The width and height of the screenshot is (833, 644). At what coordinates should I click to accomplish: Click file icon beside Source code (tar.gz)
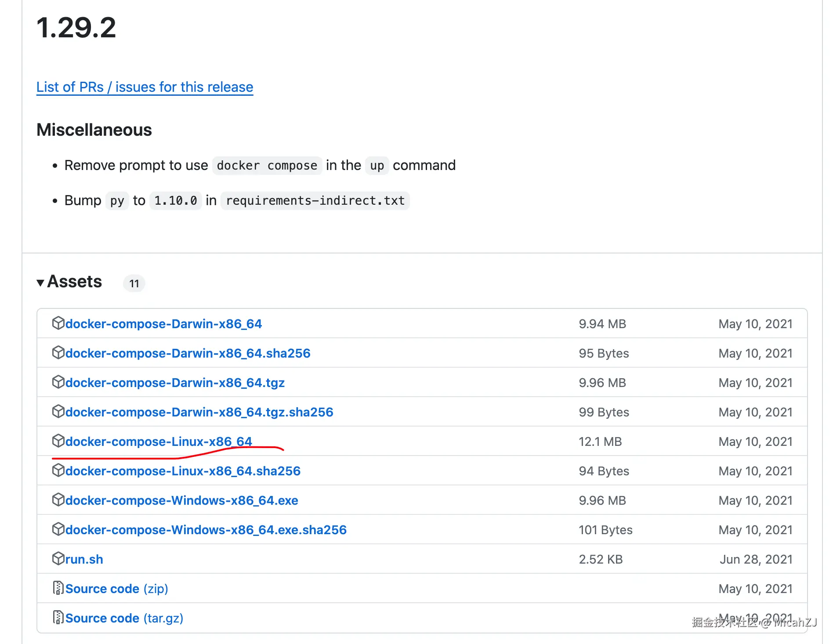(x=58, y=617)
